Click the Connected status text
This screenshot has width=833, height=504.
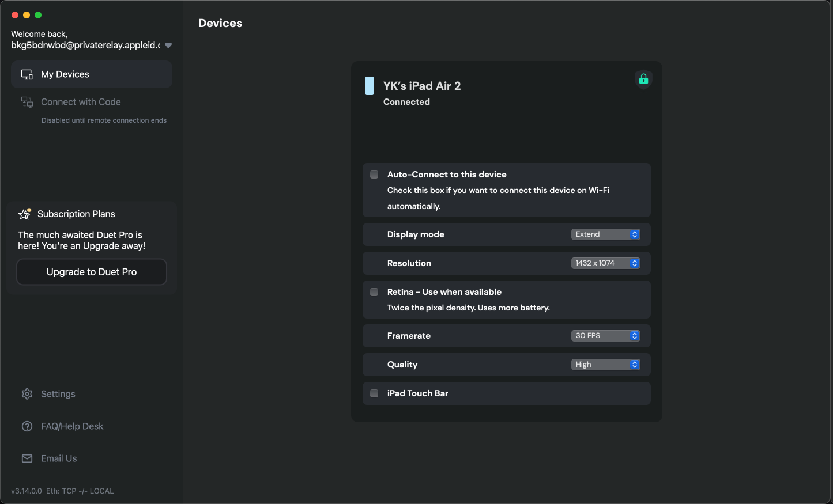point(406,102)
